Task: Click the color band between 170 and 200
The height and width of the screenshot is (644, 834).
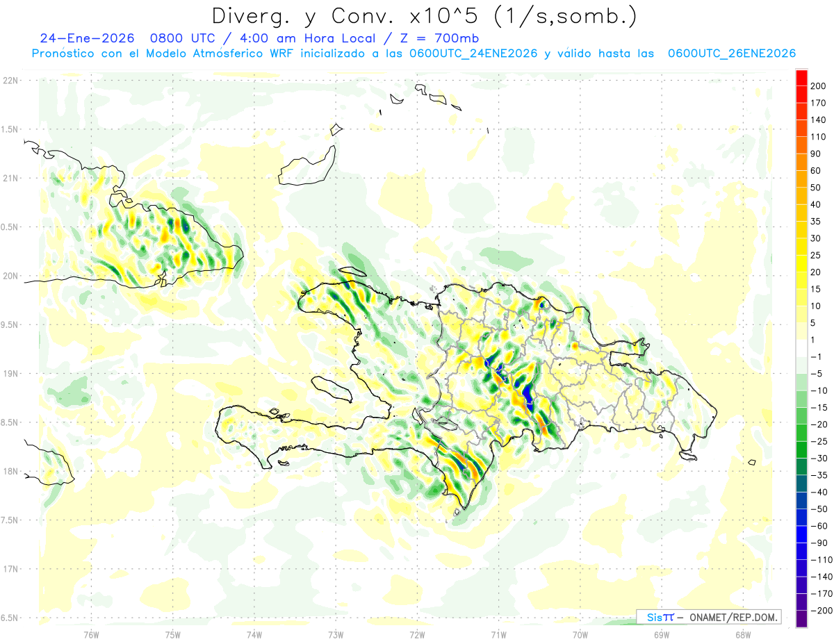Action: click(x=801, y=94)
